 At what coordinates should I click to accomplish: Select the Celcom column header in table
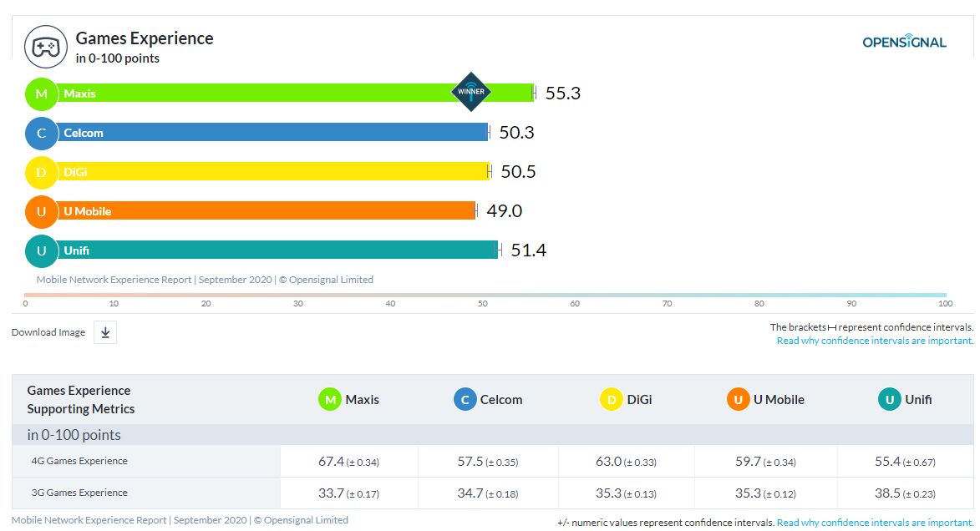[x=488, y=400]
